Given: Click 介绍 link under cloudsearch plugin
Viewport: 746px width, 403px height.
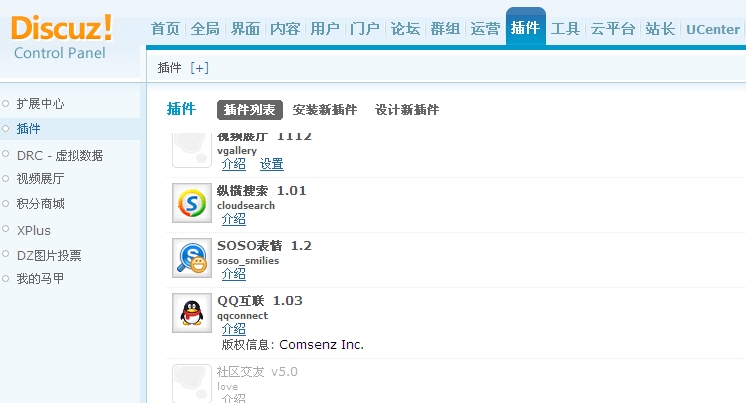Looking at the screenshot, I should (x=234, y=219).
